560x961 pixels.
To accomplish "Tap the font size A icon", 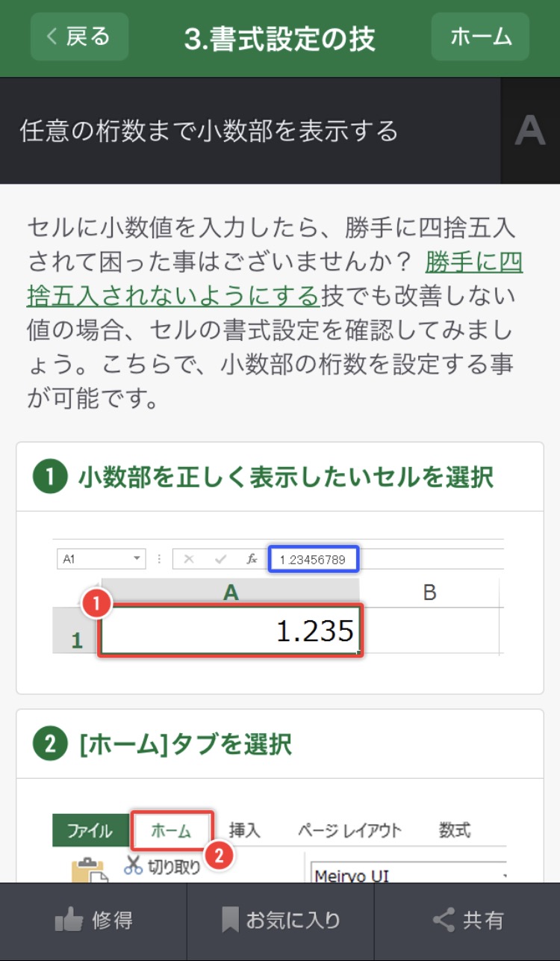I will point(530,131).
